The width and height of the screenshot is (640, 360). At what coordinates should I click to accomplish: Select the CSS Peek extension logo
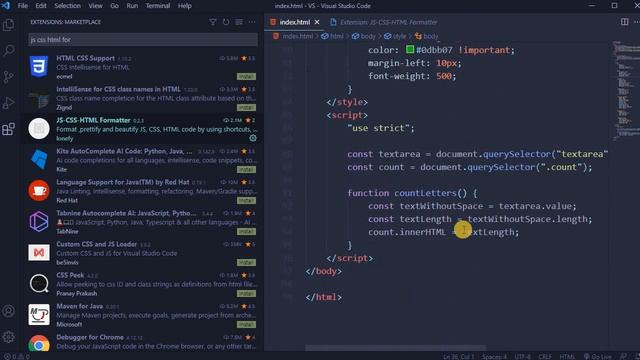point(39,284)
